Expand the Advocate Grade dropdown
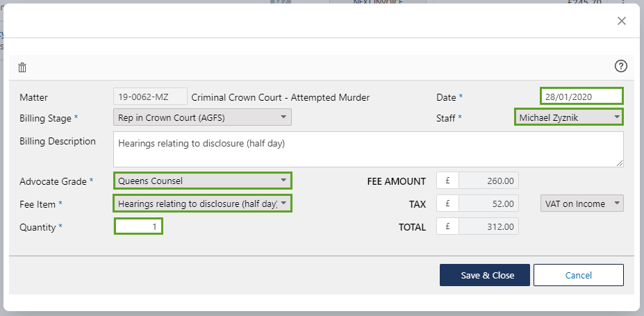Image resolution: width=644 pixels, height=316 pixels. click(x=202, y=181)
